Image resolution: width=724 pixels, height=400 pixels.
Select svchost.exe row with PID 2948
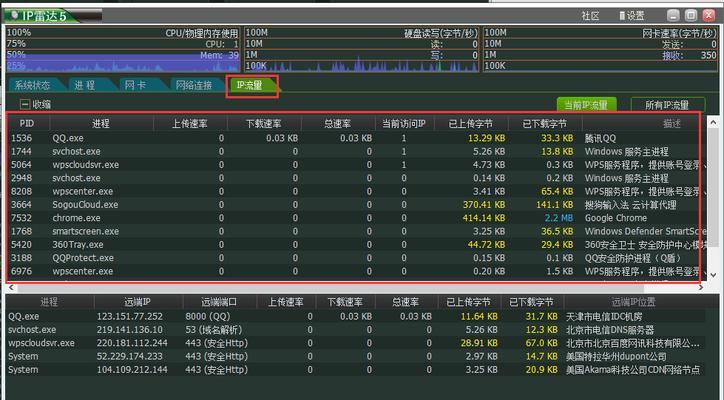[x=354, y=178]
